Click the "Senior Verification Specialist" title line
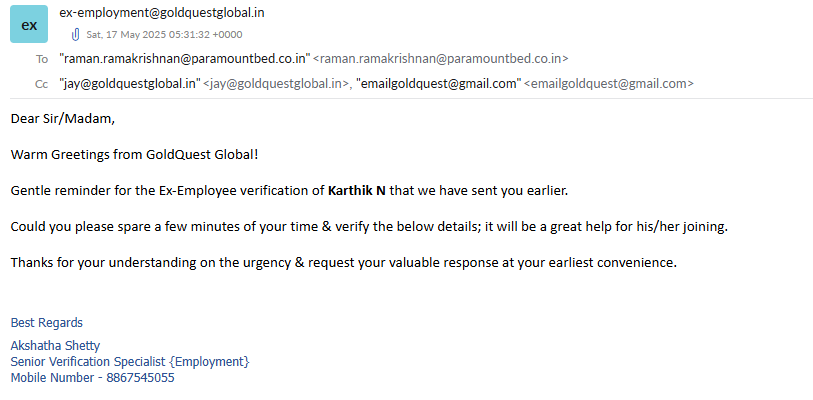This screenshot has width=813, height=400. [x=130, y=361]
